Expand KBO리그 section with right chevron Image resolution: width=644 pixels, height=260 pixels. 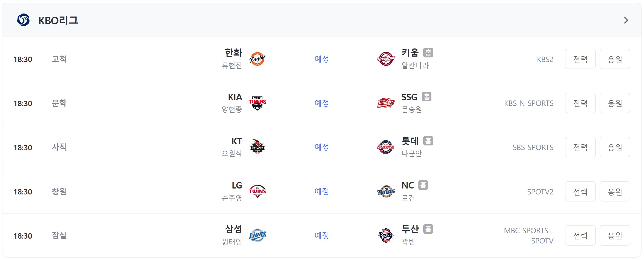coord(626,20)
